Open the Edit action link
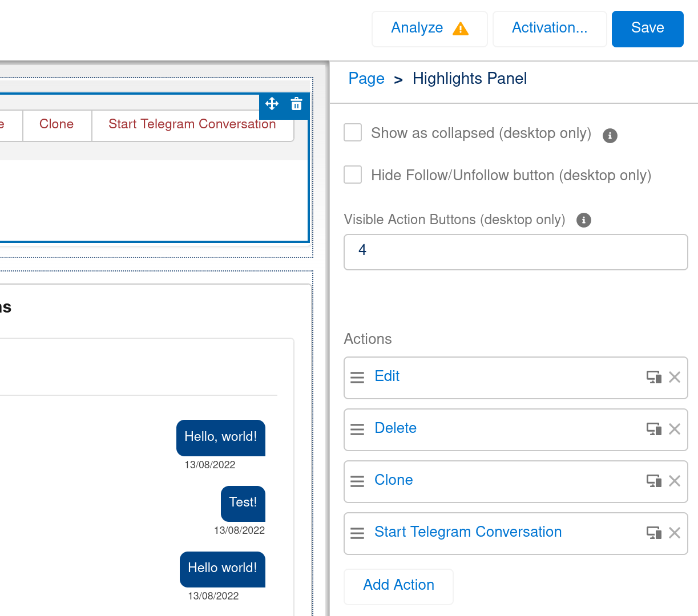 tap(387, 376)
